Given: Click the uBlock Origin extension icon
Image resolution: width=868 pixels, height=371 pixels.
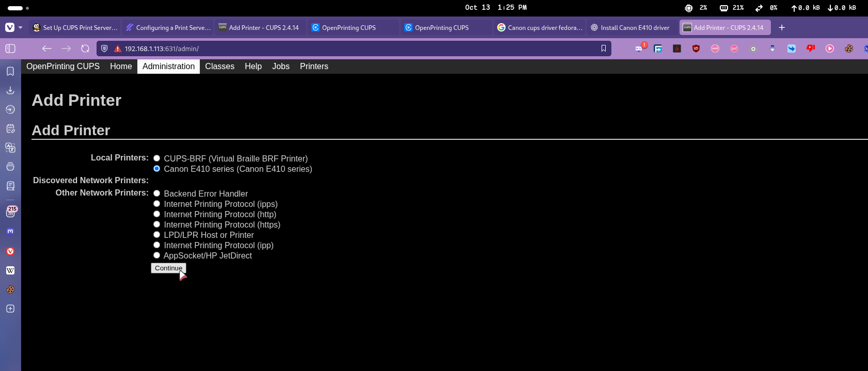Looking at the screenshot, I should (x=696, y=49).
